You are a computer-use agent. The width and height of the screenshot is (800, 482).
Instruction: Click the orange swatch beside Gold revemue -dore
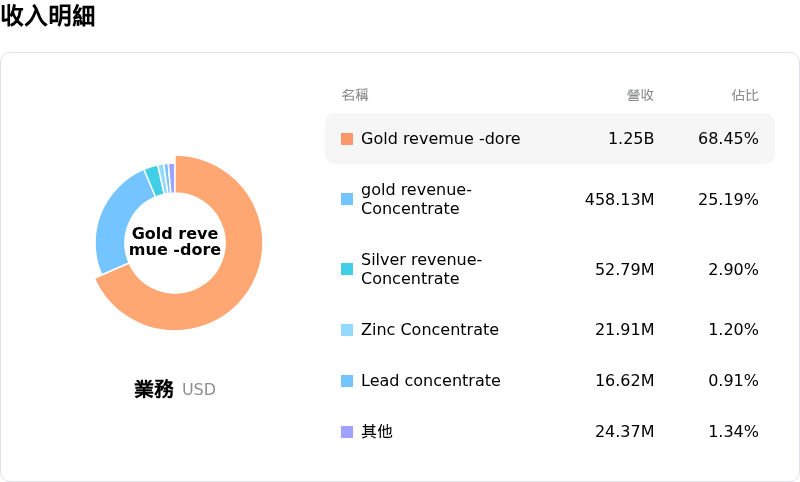pos(347,139)
